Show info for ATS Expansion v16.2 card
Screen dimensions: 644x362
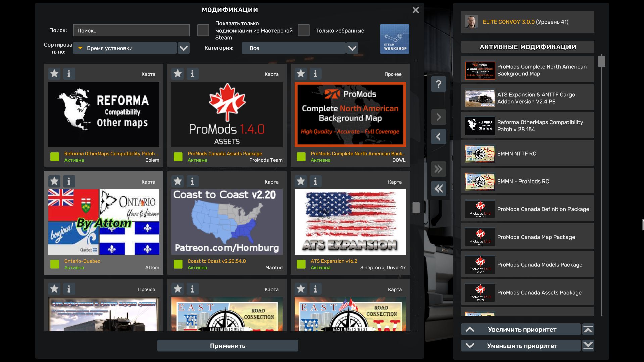315,182
